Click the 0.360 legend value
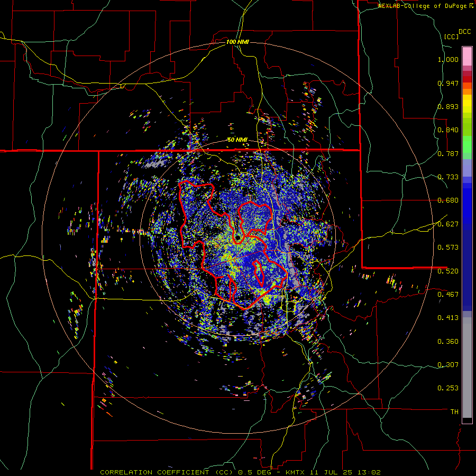The height and width of the screenshot is (476, 476). tap(448, 342)
